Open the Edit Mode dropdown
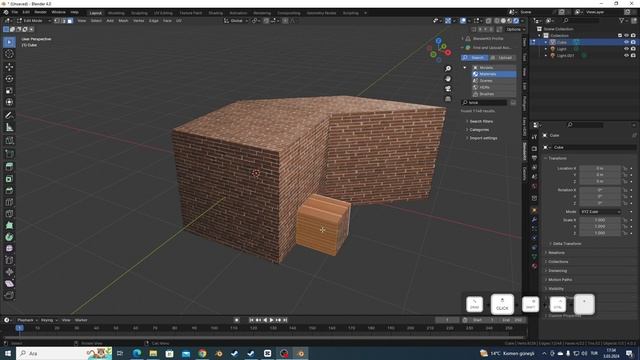Viewport: 640px width, 360px height. point(33,20)
